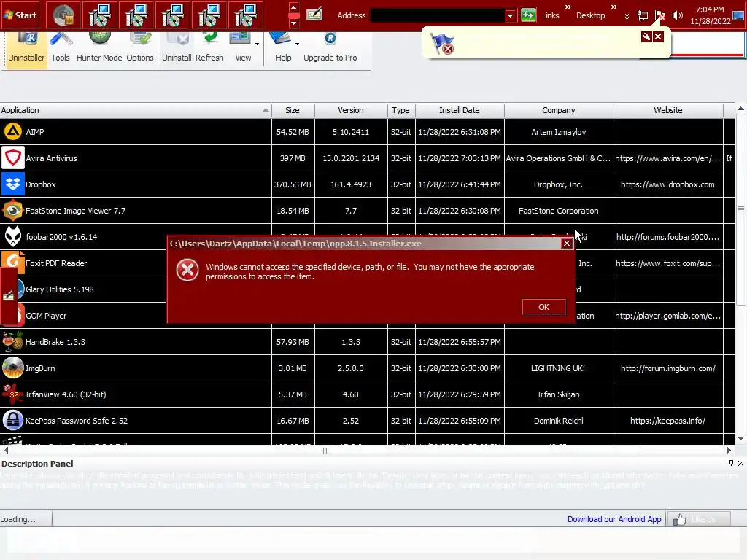The image size is (747, 560).
Task: Click the taskbar clock showing 7:04 PM
Action: tap(710, 15)
